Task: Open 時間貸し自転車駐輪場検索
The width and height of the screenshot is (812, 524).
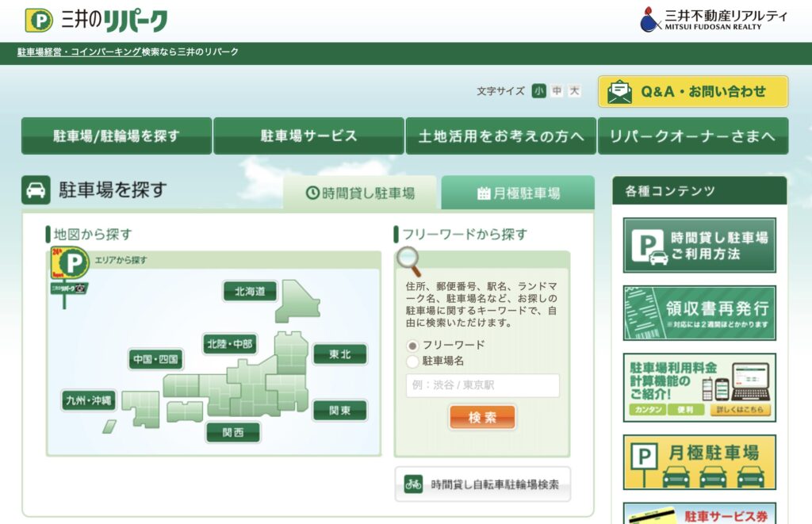Action: pos(483,484)
